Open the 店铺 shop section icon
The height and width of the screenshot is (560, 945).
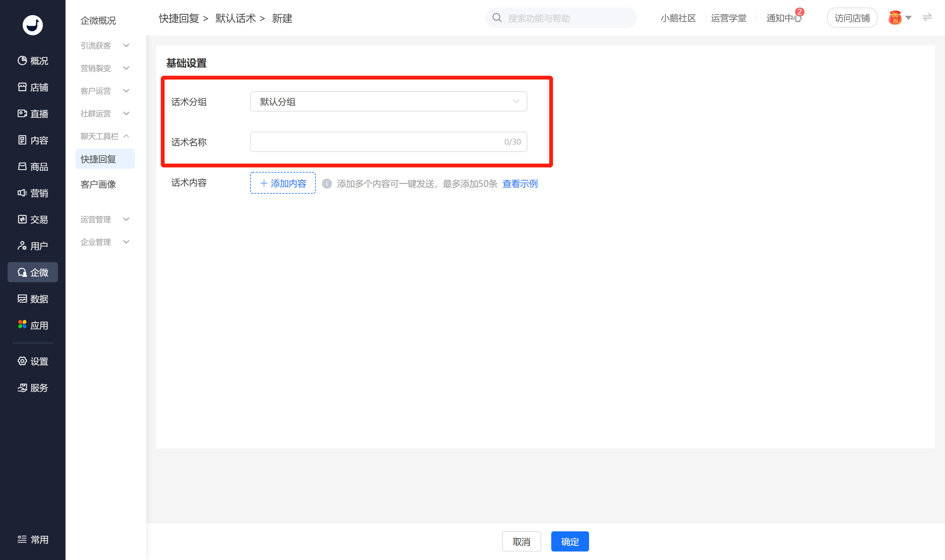(x=22, y=87)
